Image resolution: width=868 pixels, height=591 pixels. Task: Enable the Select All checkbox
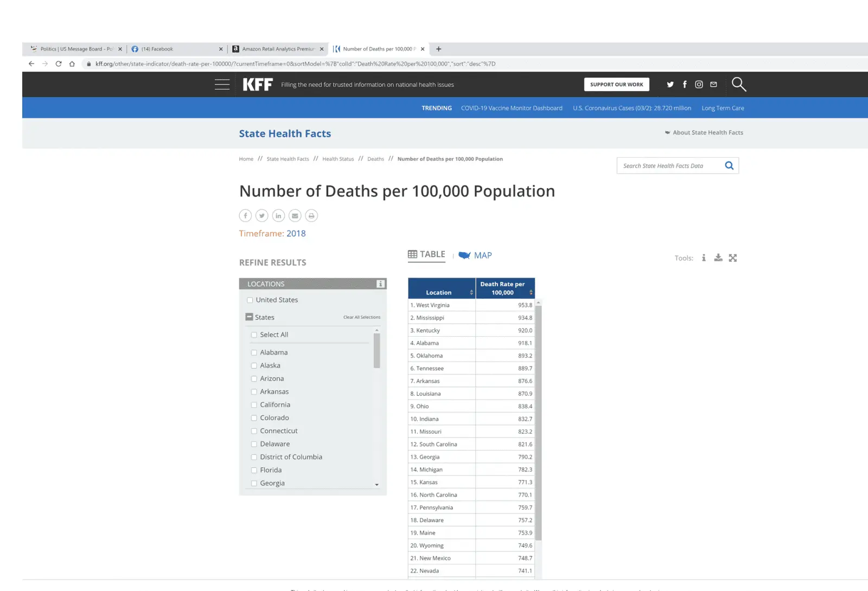[x=254, y=335]
